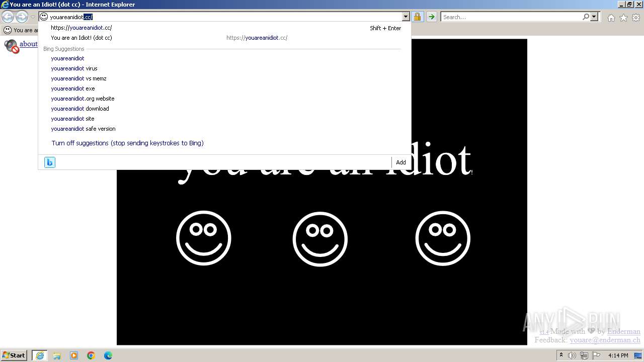Screen dimensions: 644x362
Task: Choose suggestion 'youareanidiot.org website'
Action: pos(83,99)
